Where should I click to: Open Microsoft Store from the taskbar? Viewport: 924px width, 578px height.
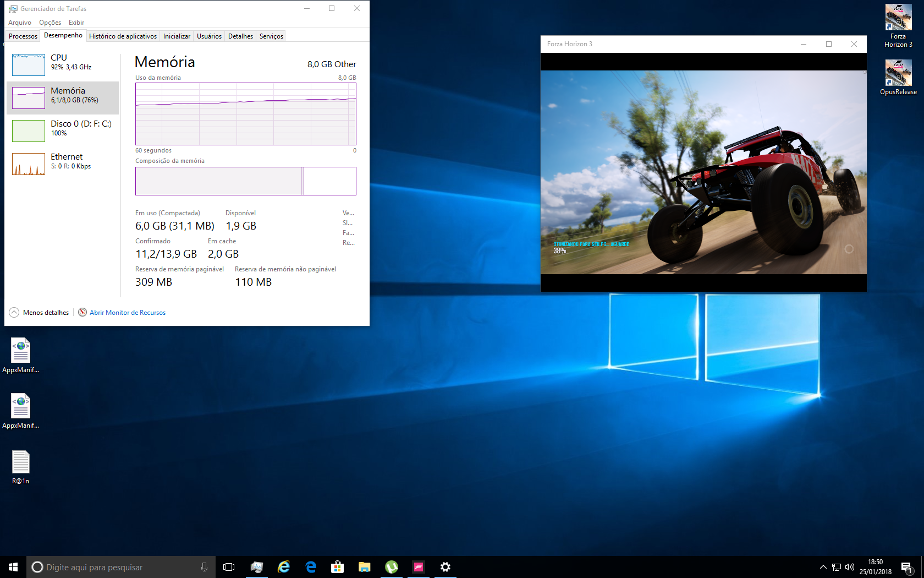pos(338,567)
